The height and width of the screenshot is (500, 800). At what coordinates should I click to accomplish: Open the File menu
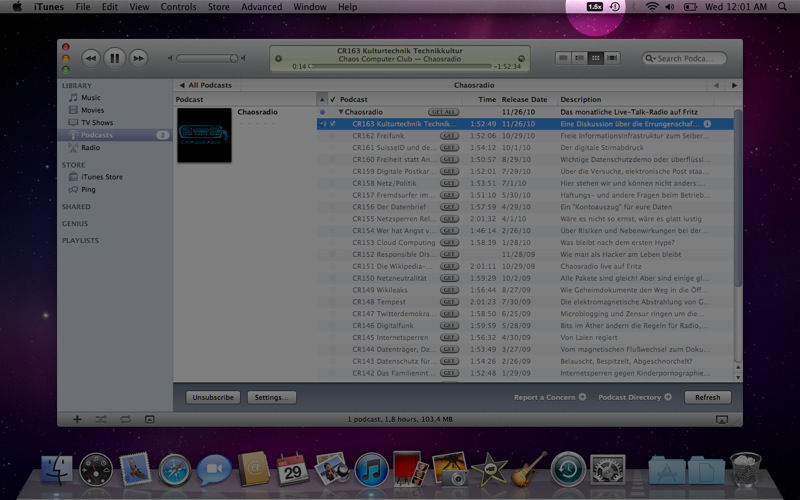point(83,7)
